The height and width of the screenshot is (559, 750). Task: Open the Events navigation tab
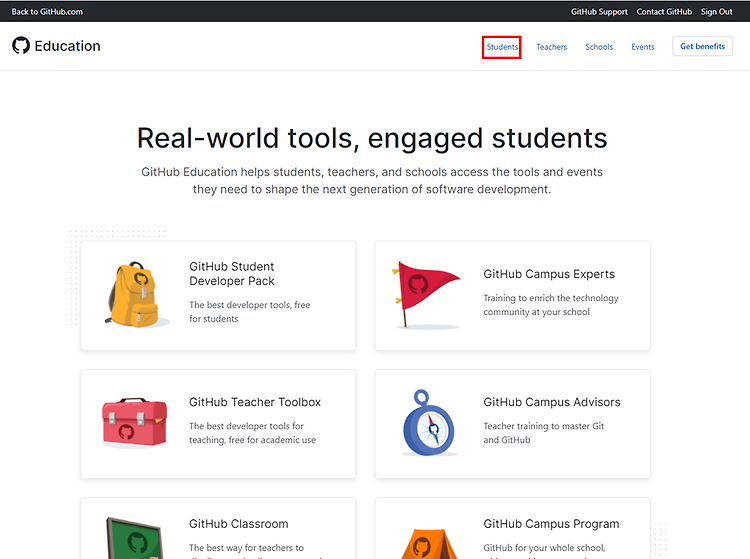pos(642,47)
